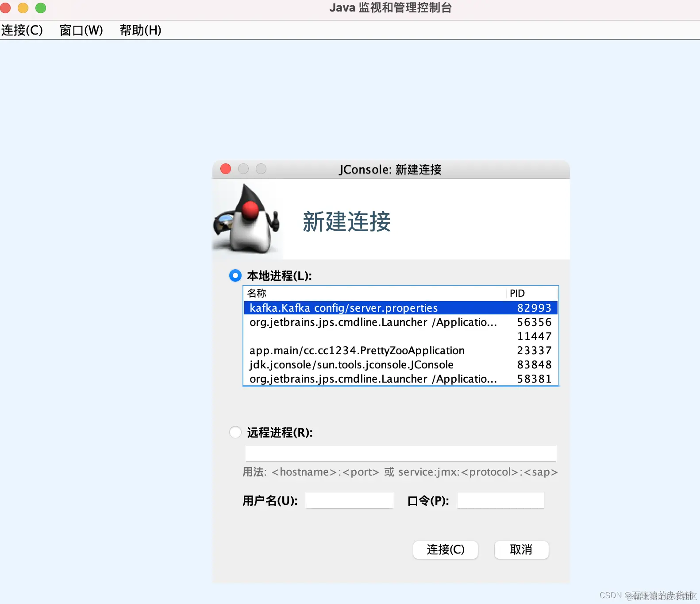
Task: Open the 连接(C) menu
Action: pos(22,30)
